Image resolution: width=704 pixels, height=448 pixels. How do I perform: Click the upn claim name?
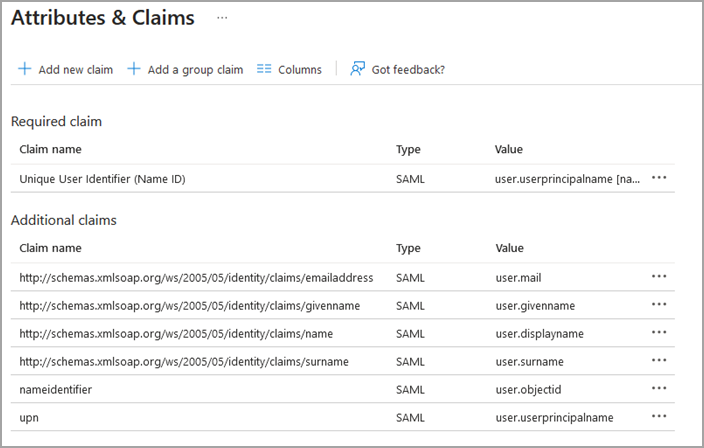(29, 417)
